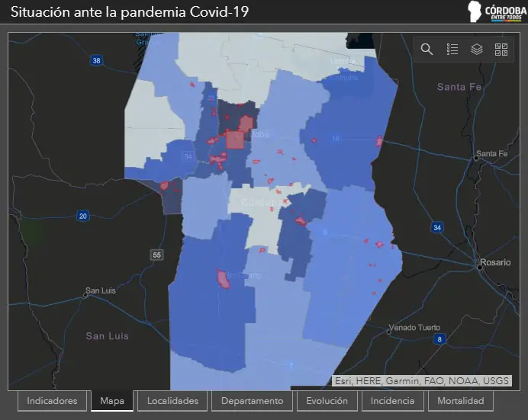Click the Route 55 highway shield

point(156,255)
